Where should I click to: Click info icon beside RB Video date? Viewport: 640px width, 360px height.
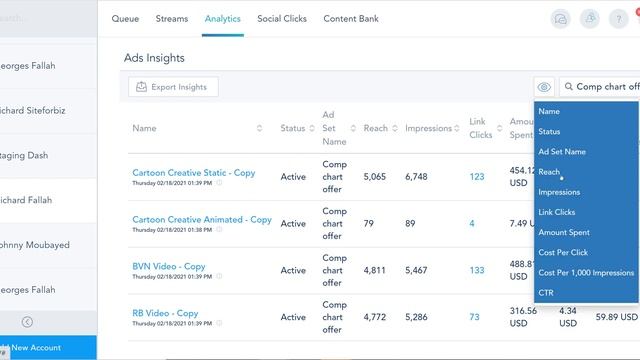click(x=219, y=323)
